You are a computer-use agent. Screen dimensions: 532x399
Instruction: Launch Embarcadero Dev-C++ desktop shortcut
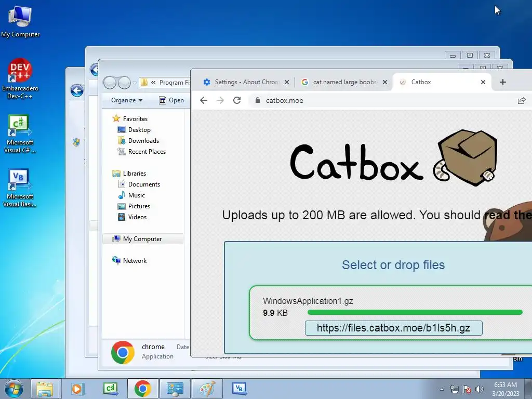pyautogui.click(x=20, y=79)
